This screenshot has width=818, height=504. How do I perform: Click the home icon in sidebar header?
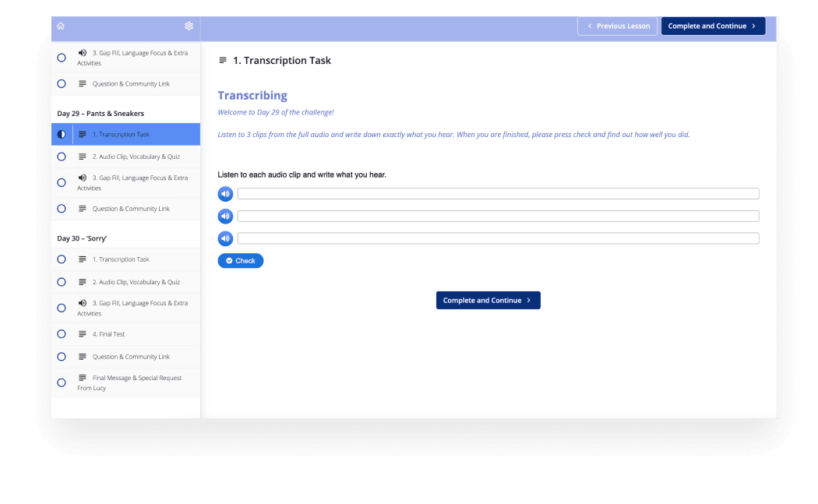(x=61, y=26)
